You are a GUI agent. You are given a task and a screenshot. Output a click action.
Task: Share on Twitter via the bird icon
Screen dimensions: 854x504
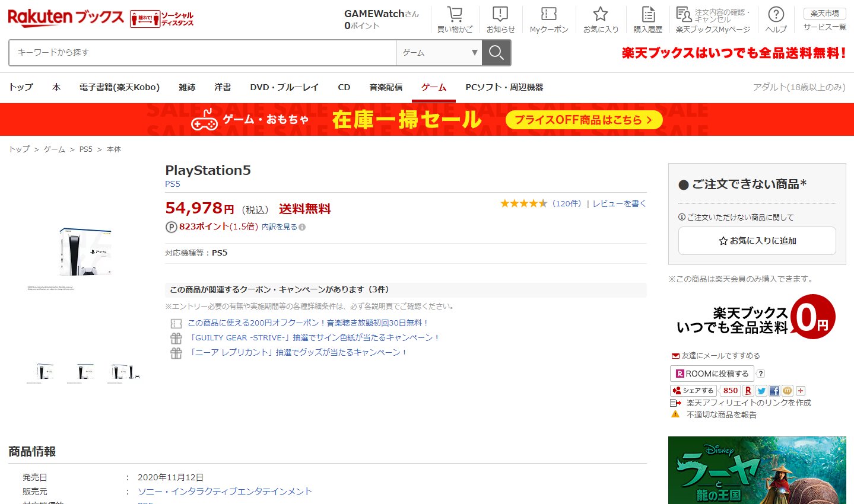(761, 391)
